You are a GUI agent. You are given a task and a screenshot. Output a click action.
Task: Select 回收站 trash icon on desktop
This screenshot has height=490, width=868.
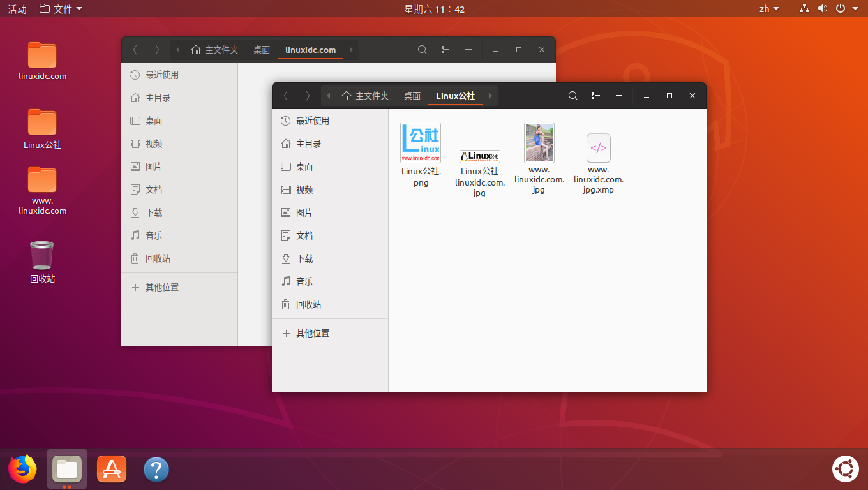coord(42,262)
